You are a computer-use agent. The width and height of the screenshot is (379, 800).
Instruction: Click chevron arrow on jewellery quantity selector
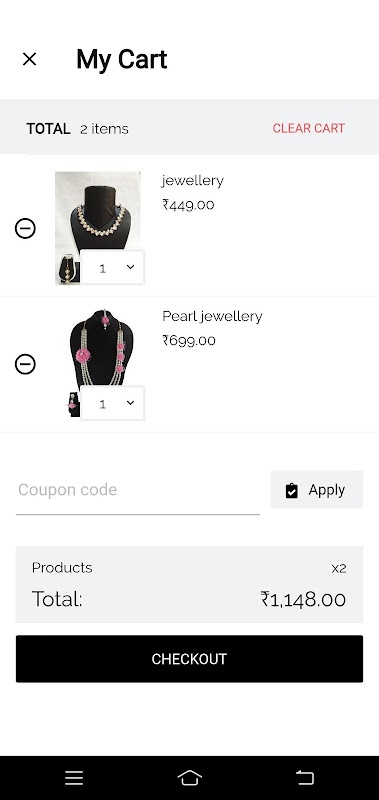point(131,267)
